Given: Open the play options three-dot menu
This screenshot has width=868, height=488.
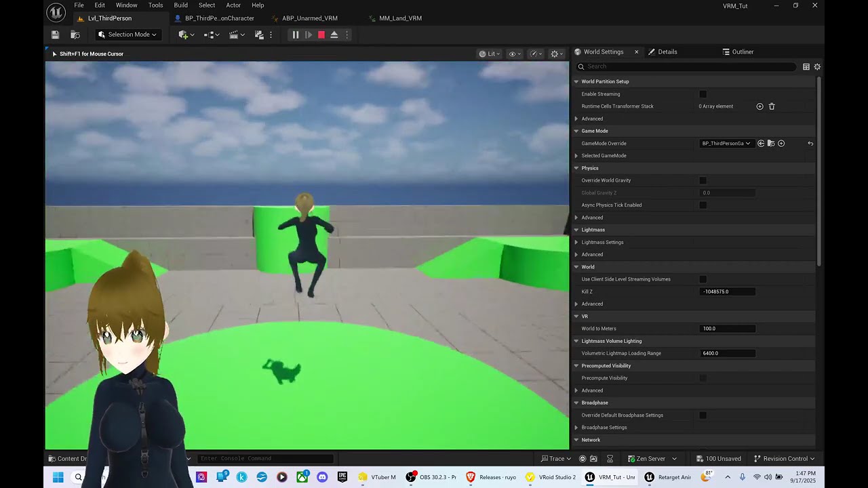Looking at the screenshot, I should 347,35.
